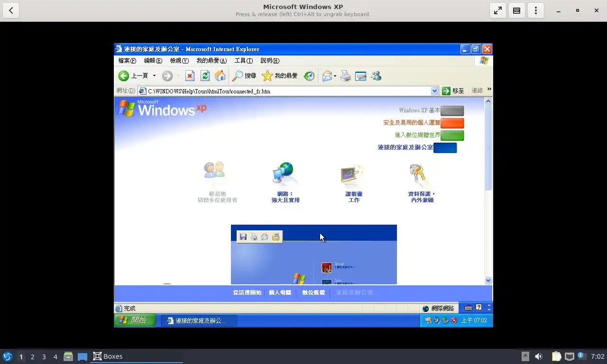Click the Save icon on image toolbar
Viewport: 607px width, 364px height.
click(x=243, y=237)
